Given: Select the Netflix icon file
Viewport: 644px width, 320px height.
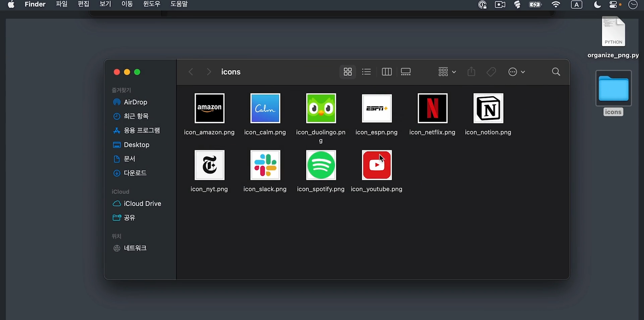Looking at the screenshot, I should [432, 108].
